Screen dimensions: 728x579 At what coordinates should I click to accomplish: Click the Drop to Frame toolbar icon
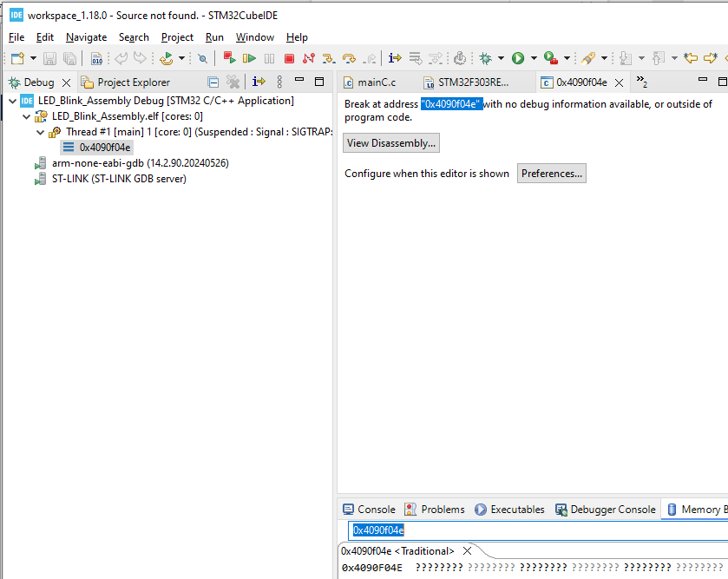click(416, 58)
